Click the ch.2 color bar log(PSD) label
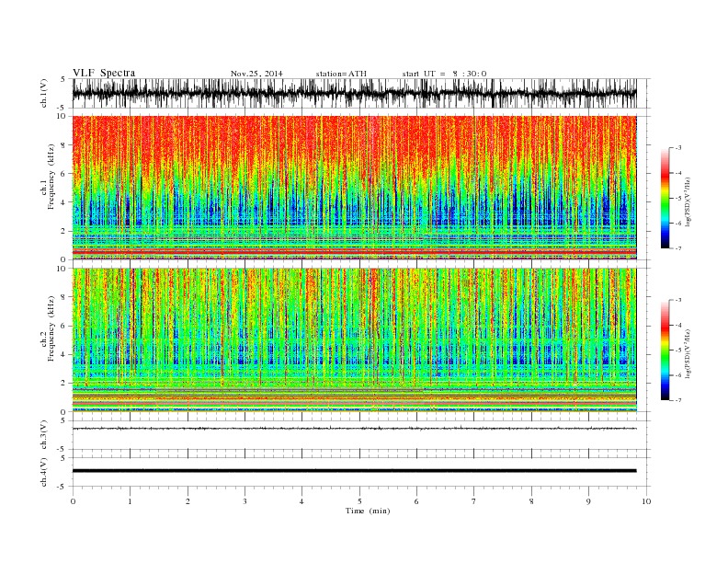The height and width of the screenshot is (563, 728). click(688, 352)
